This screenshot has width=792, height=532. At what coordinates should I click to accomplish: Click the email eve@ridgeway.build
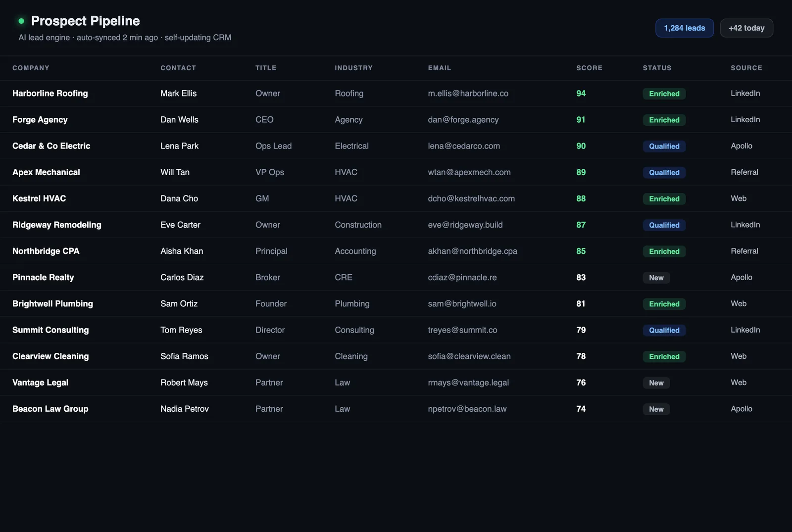[465, 225]
